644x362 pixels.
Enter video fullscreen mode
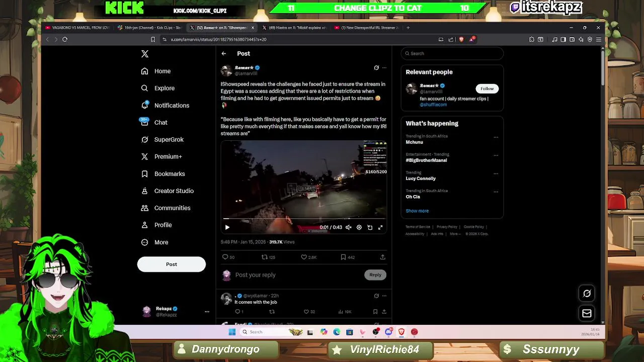pyautogui.click(x=380, y=227)
